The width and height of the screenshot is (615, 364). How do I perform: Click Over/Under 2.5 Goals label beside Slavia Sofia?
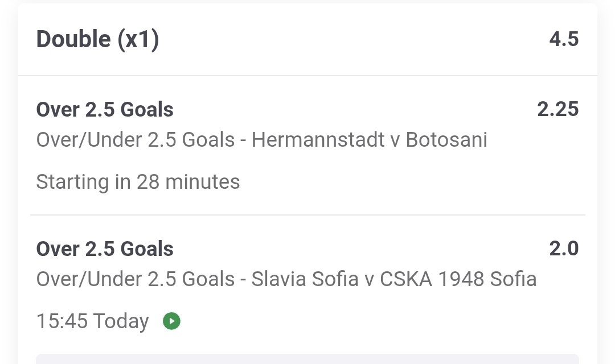(x=136, y=279)
